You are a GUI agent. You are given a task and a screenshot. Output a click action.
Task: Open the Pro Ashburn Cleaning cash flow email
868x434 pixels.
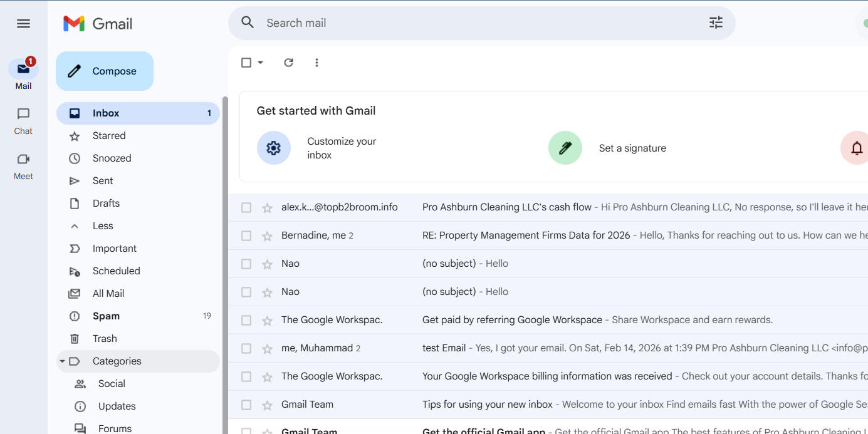tap(506, 207)
